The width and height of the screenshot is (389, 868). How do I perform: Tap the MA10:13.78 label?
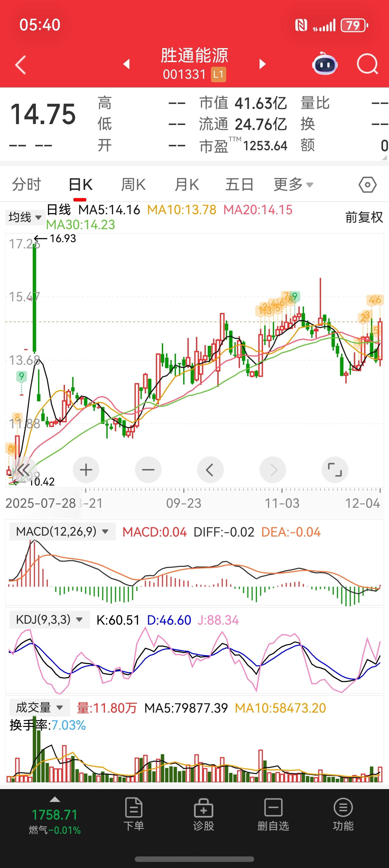[x=182, y=210]
